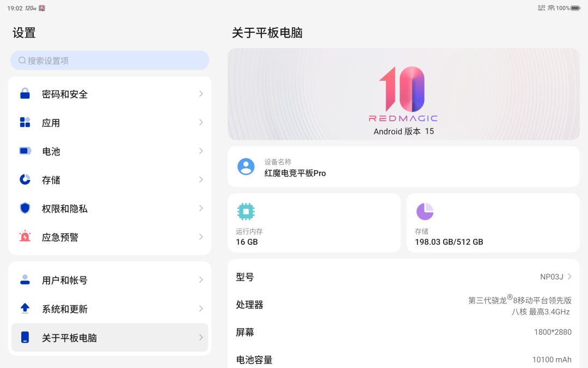Click the RedMagic 10 logo
588x368 pixels.
point(403,94)
